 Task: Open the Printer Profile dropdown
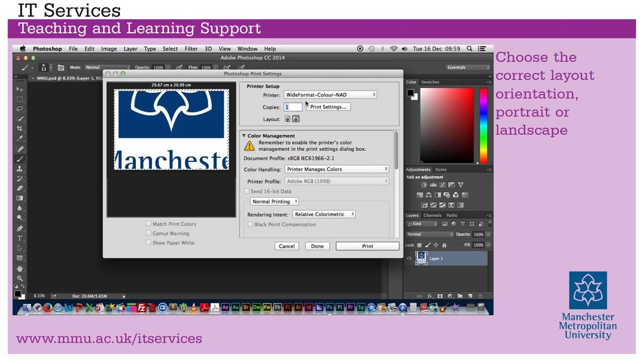pyautogui.click(x=337, y=181)
